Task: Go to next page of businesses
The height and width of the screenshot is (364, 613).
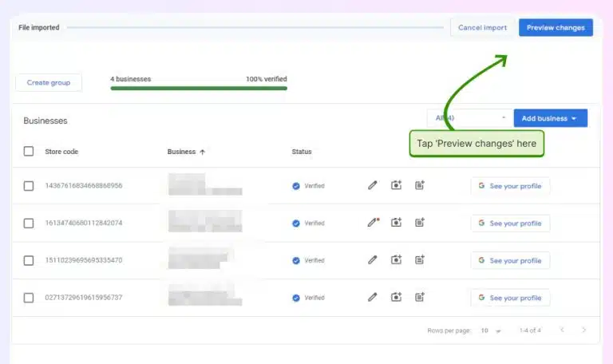Action: (x=583, y=330)
